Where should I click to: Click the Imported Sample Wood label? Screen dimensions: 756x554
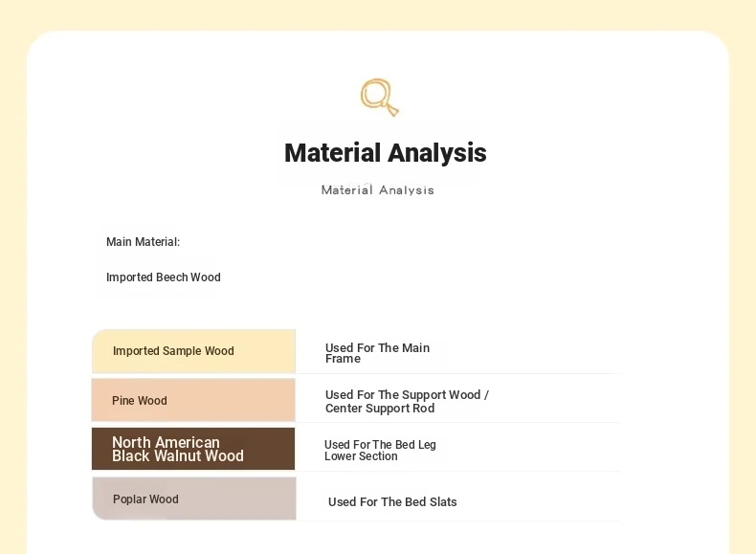[173, 351]
